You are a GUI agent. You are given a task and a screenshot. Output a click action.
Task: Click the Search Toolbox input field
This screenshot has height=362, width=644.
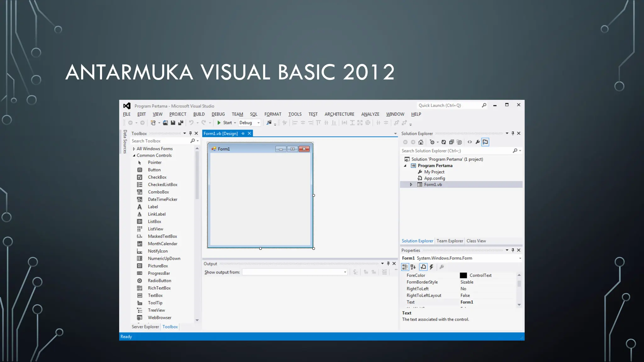[x=160, y=141]
